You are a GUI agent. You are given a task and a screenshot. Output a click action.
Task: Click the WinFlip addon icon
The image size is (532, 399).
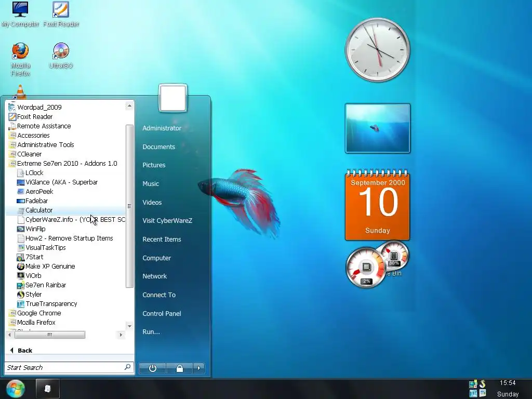(x=21, y=229)
